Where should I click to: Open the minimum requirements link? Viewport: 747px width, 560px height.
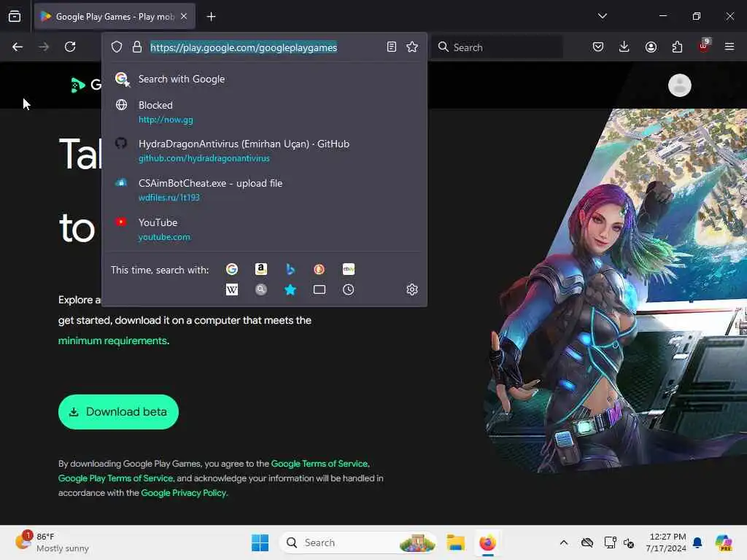[112, 341]
